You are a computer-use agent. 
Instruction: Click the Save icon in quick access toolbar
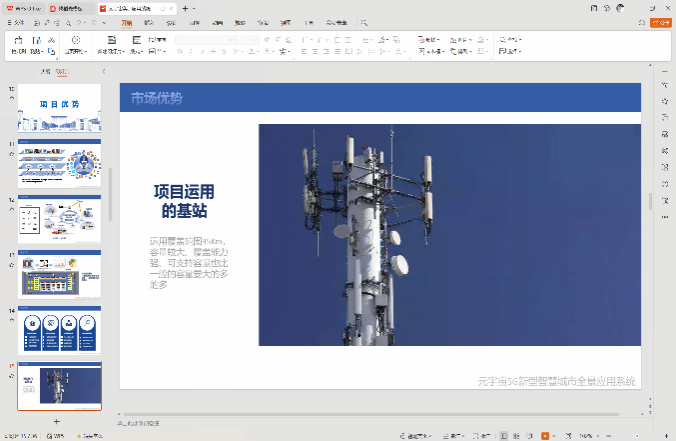[x=36, y=22]
